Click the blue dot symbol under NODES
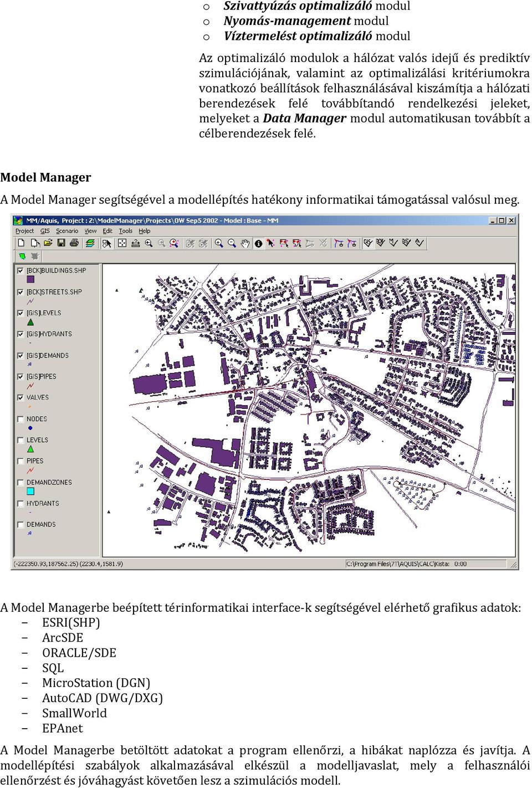Viewport: 532px width, 788px height. 30,428
